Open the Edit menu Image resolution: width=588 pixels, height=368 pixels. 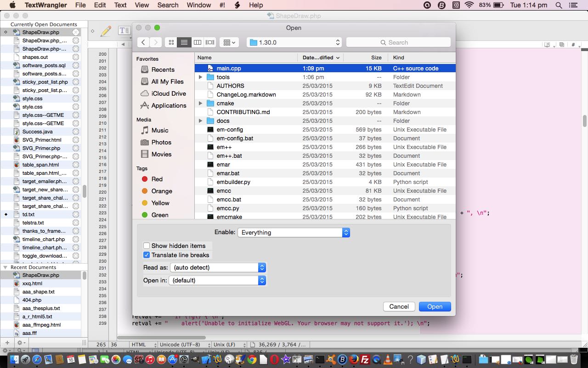click(100, 5)
